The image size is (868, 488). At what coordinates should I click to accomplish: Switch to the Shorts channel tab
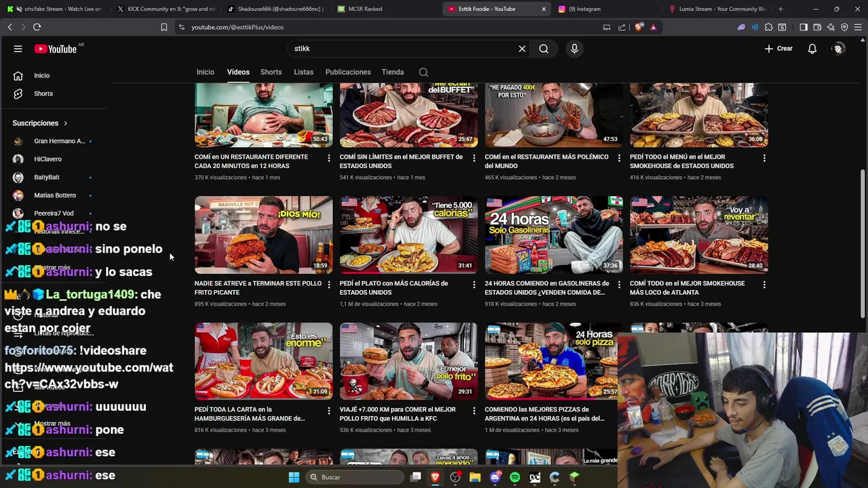click(x=271, y=72)
